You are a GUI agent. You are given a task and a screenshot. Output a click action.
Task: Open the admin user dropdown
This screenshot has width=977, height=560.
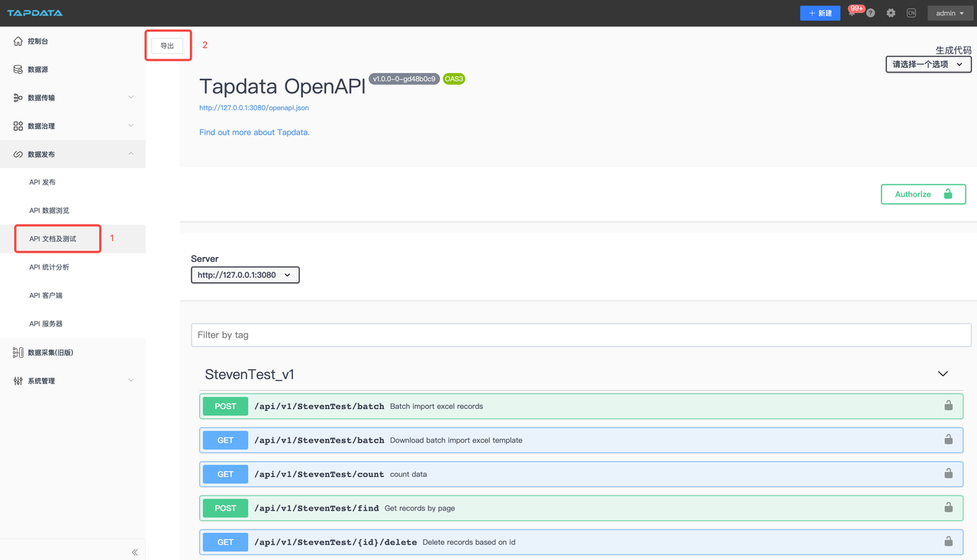point(950,13)
